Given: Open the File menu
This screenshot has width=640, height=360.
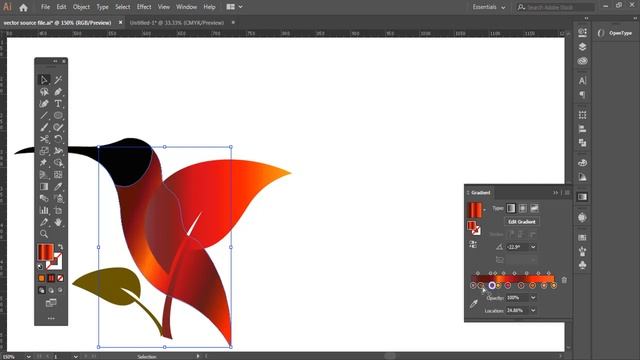Looking at the screenshot, I should coord(45,7).
